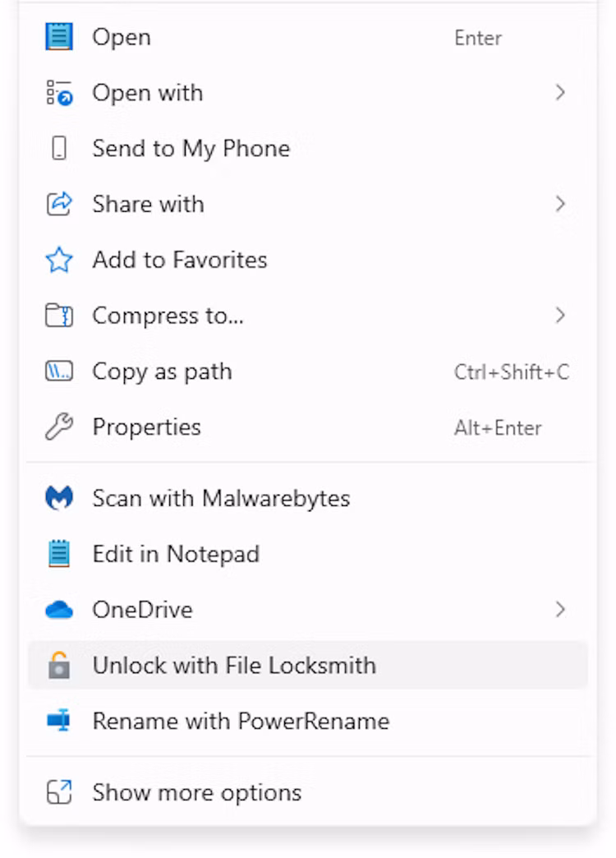Click the OneDrive cloud icon
Image resolution: width=616 pixels, height=858 pixels.
[58, 610]
